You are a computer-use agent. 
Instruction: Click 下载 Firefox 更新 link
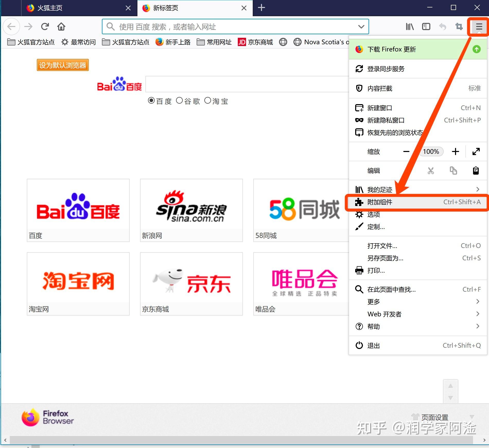[x=392, y=49]
